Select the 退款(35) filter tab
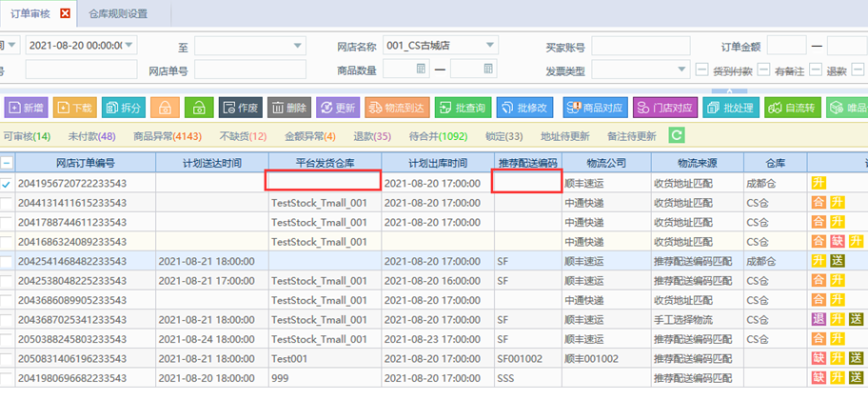The height and width of the screenshot is (400, 868). click(372, 136)
